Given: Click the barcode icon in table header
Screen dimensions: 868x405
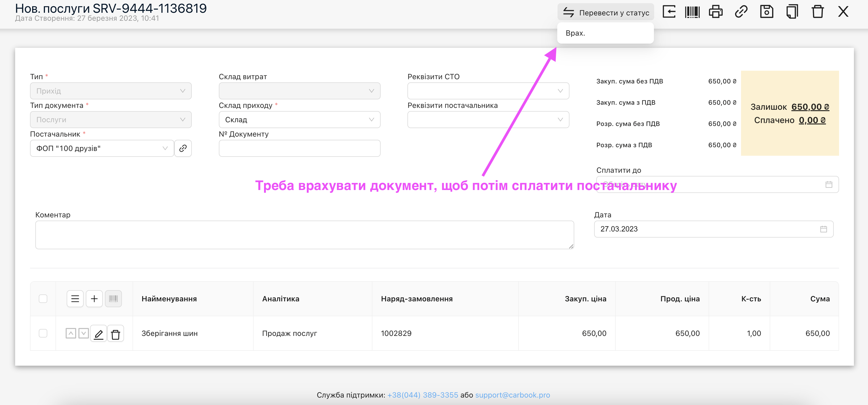Looking at the screenshot, I should (113, 298).
